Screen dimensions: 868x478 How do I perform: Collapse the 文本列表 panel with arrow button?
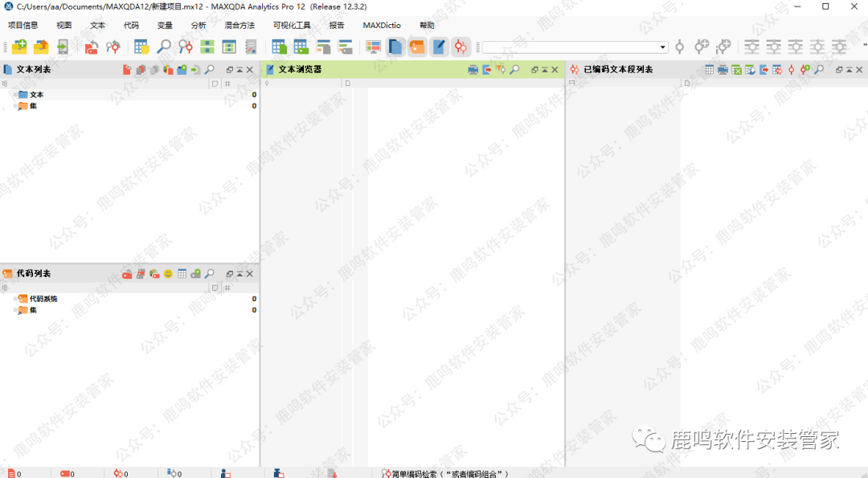point(240,70)
